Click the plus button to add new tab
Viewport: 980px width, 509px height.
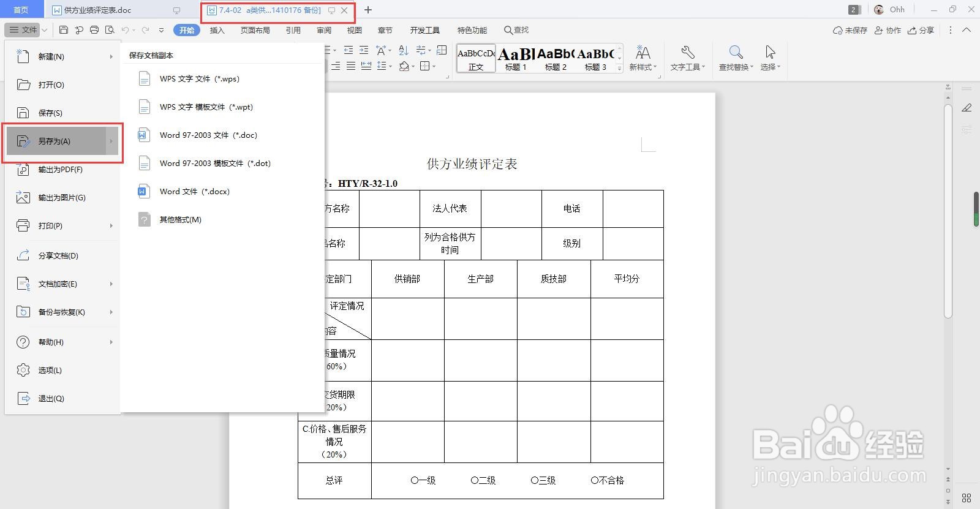click(x=368, y=10)
